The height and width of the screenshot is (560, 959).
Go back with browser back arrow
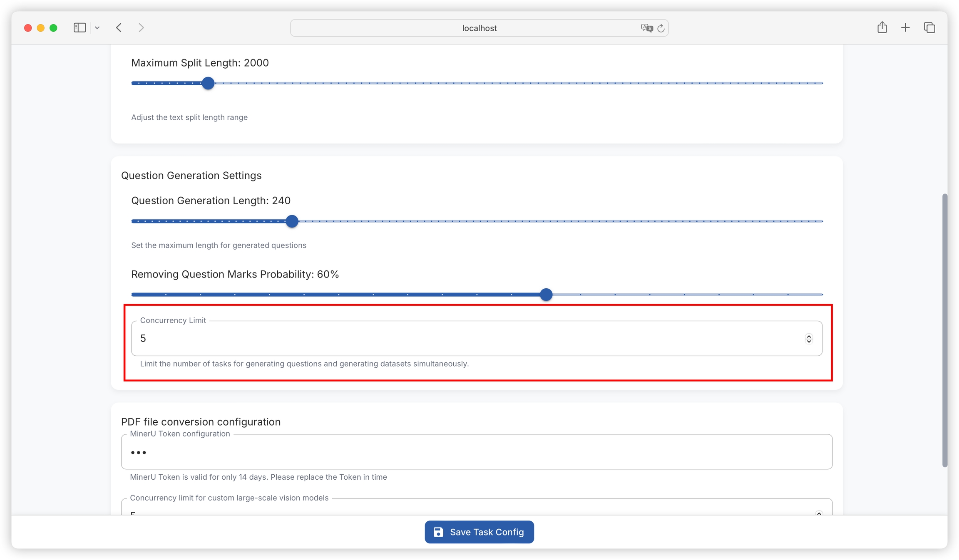pos(119,28)
